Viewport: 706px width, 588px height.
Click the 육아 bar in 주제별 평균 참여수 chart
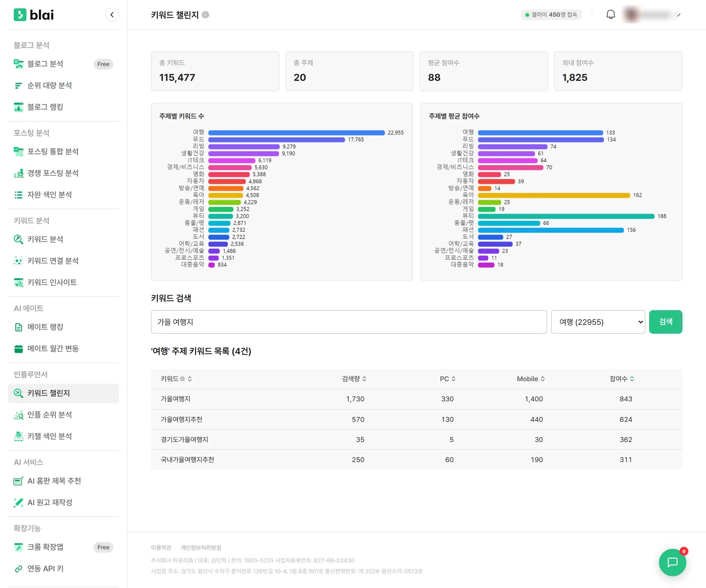[x=554, y=195]
